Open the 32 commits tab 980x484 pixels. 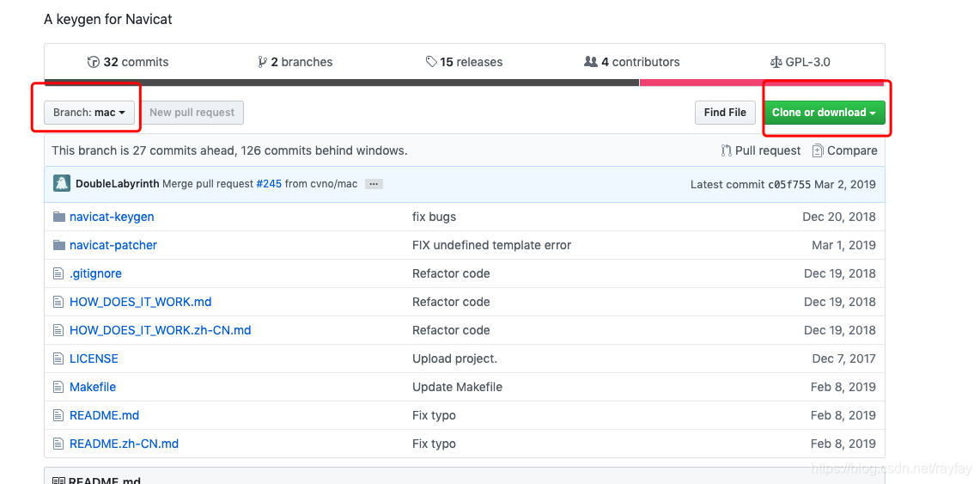(128, 62)
